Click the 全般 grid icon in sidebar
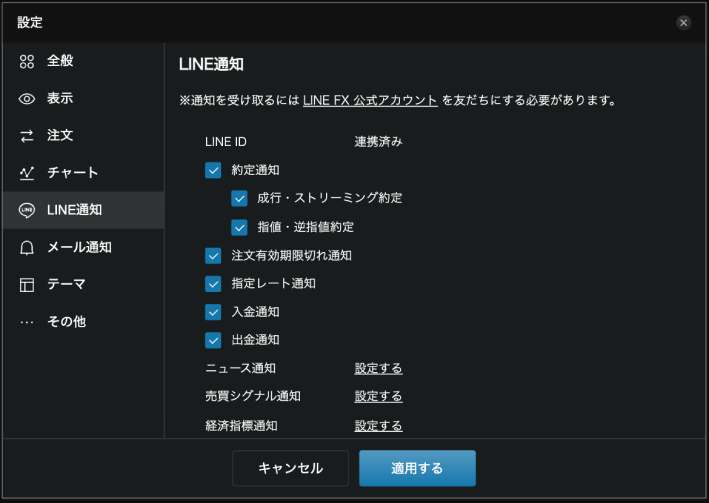This screenshot has height=503, width=709. pyautogui.click(x=27, y=62)
